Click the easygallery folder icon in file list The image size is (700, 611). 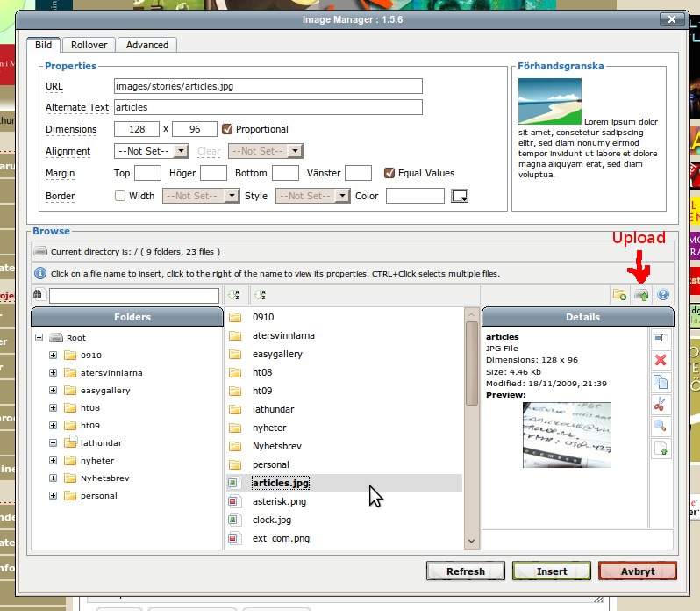235,354
